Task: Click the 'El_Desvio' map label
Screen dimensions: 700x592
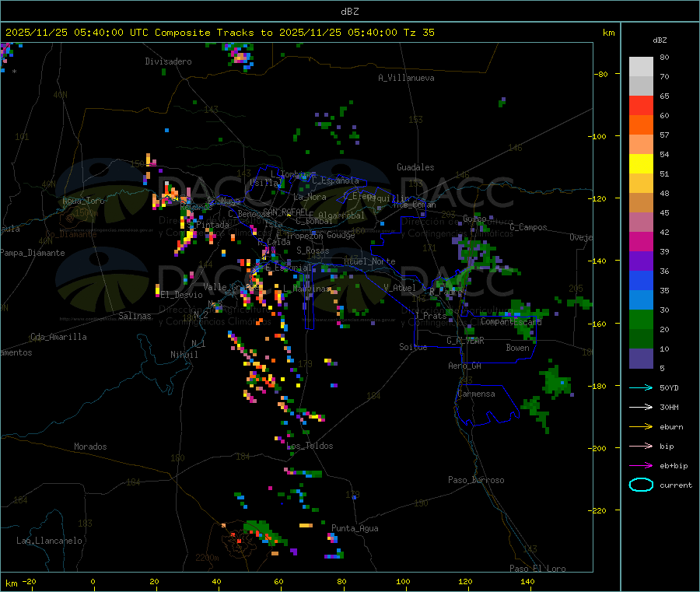Action: tap(181, 295)
